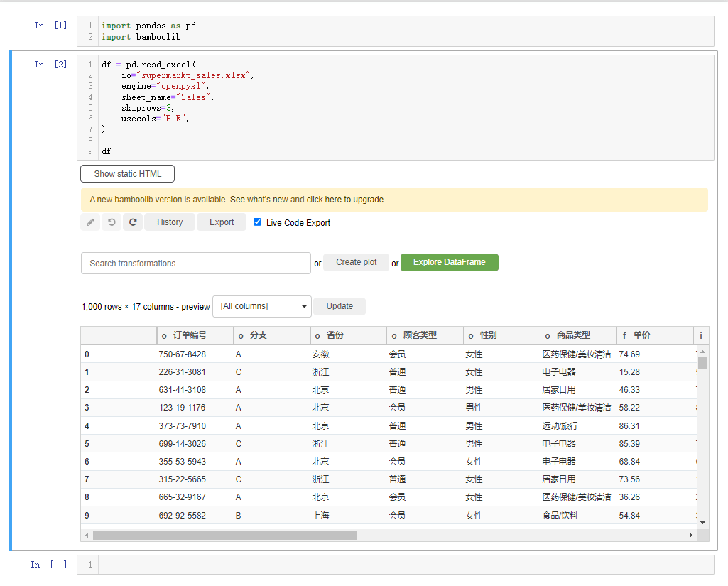Image resolution: width=728 pixels, height=586 pixels.
Task: Click the 'o' dtype icon on 分支 column
Action: pos(241,335)
